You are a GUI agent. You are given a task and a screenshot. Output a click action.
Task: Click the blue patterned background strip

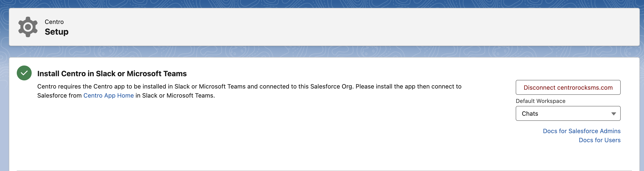[x=322, y=52]
